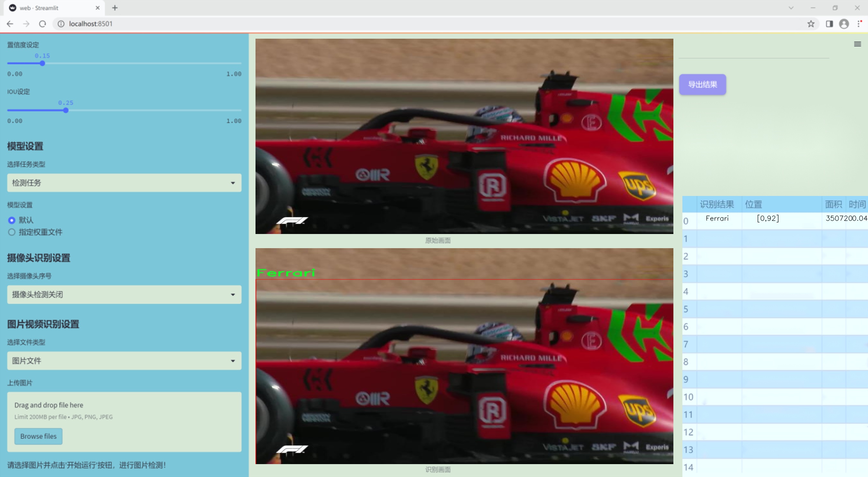Close the web · Streamlit tab
This screenshot has height=477, width=868.
click(x=98, y=8)
